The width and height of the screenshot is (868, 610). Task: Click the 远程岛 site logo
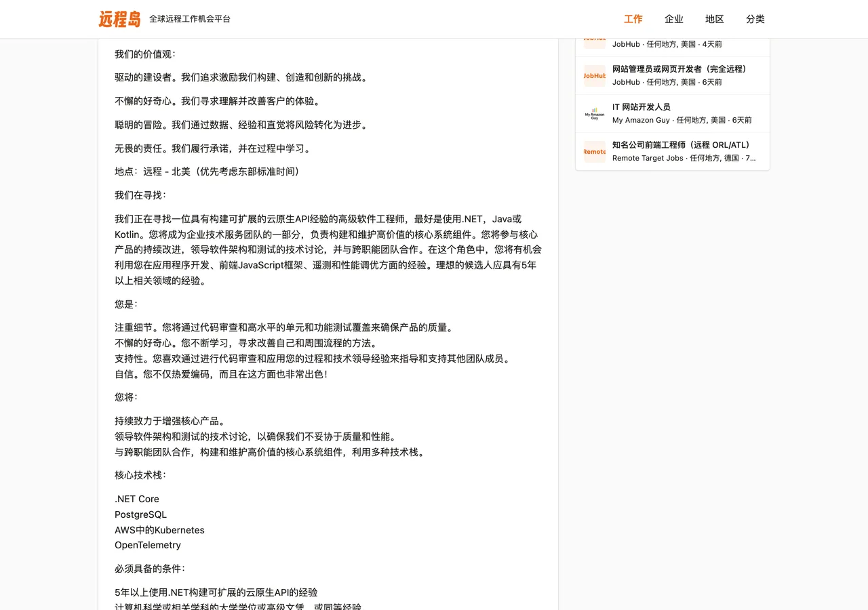119,19
